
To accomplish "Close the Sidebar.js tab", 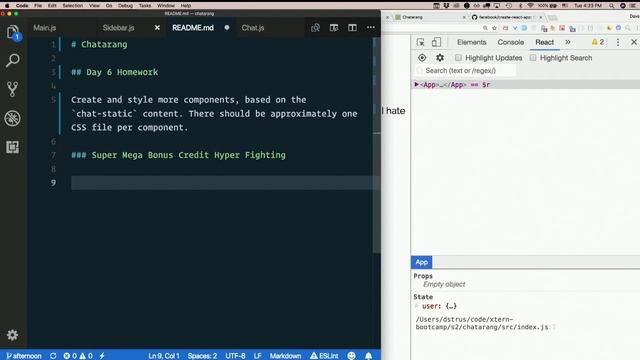I will pyautogui.click(x=157, y=28).
